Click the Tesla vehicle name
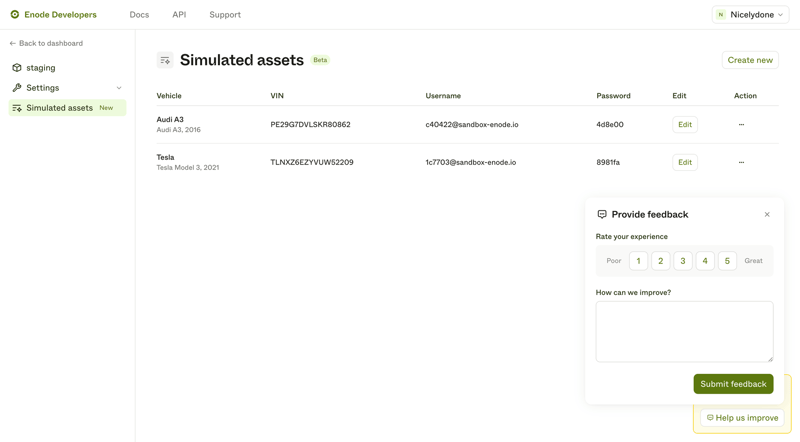 tap(165, 157)
